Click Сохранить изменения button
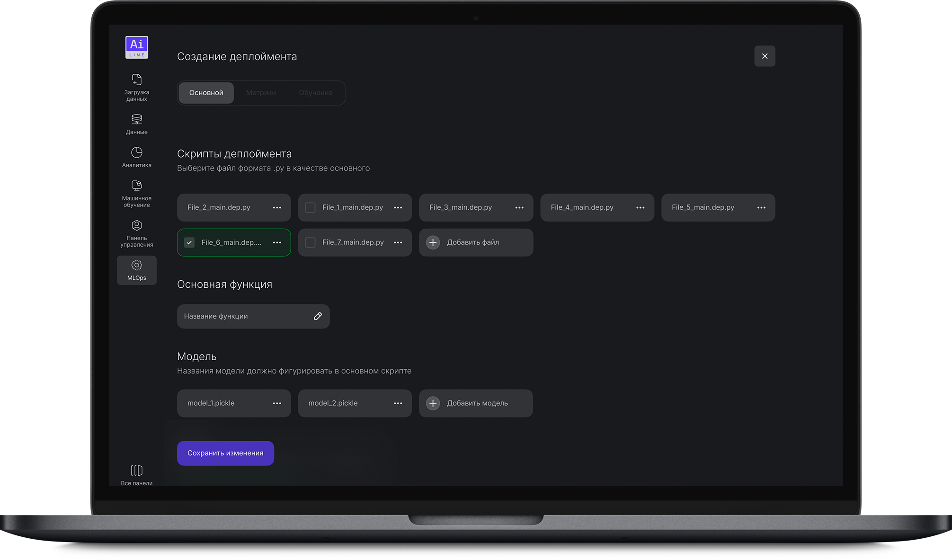 [x=225, y=453]
